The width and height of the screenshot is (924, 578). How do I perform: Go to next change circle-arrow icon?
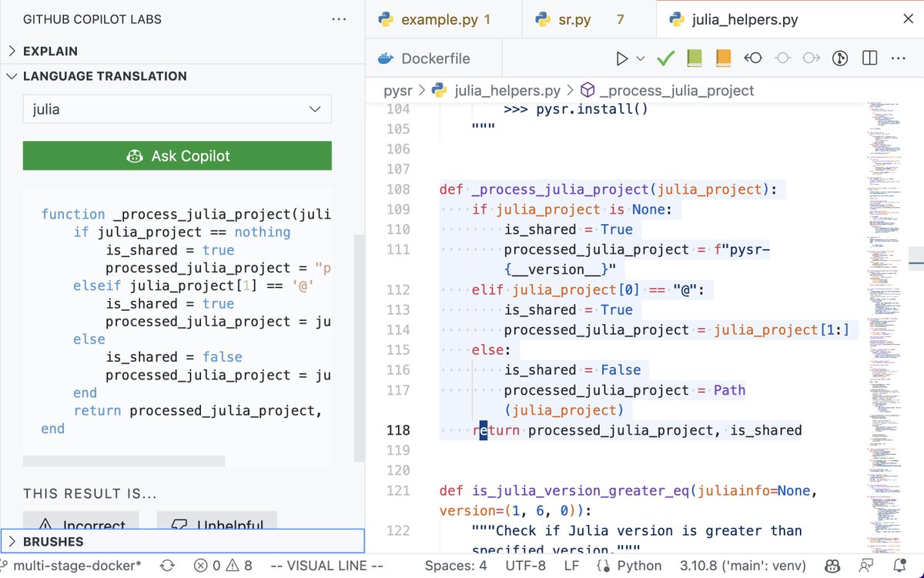coord(812,58)
